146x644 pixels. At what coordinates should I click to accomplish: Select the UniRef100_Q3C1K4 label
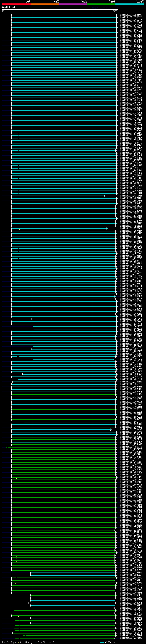[x=131, y=47]
